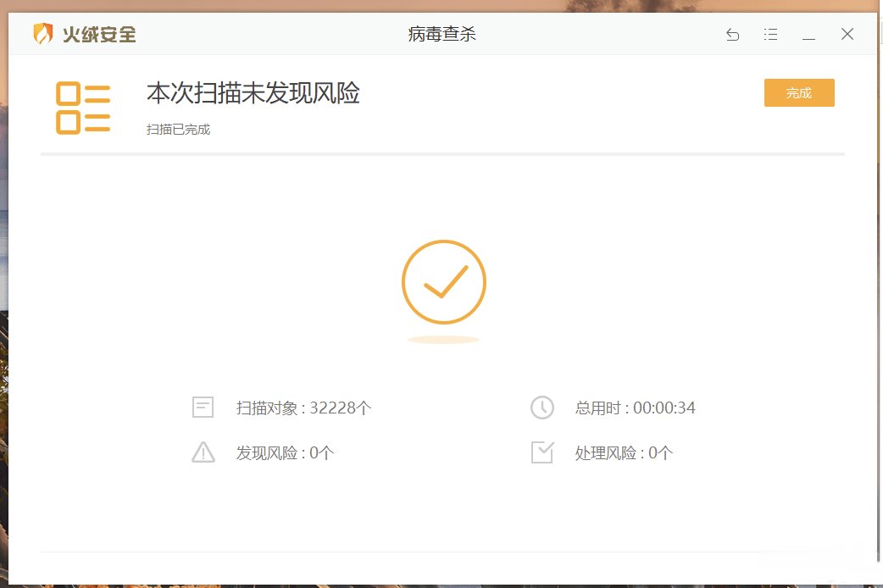Open the main menu list icon
Screen dimensions: 883x588
[x=770, y=35]
